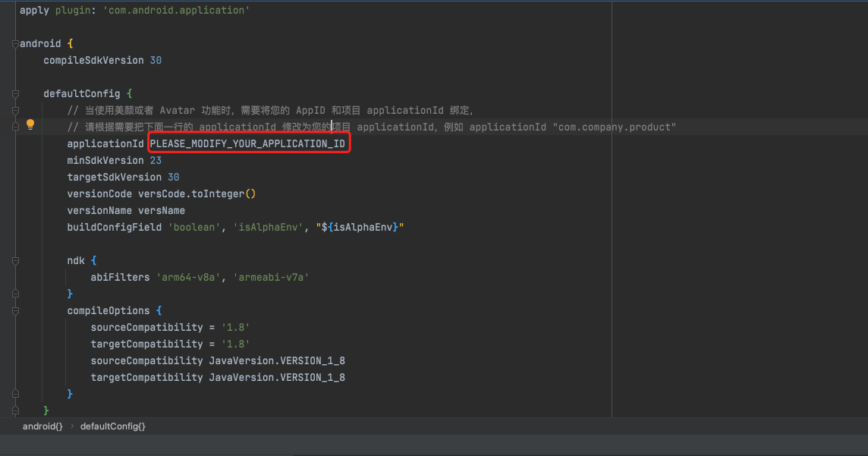Collapse the android block fold marker
This screenshot has height=456, width=868.
[x=14, y=44]
